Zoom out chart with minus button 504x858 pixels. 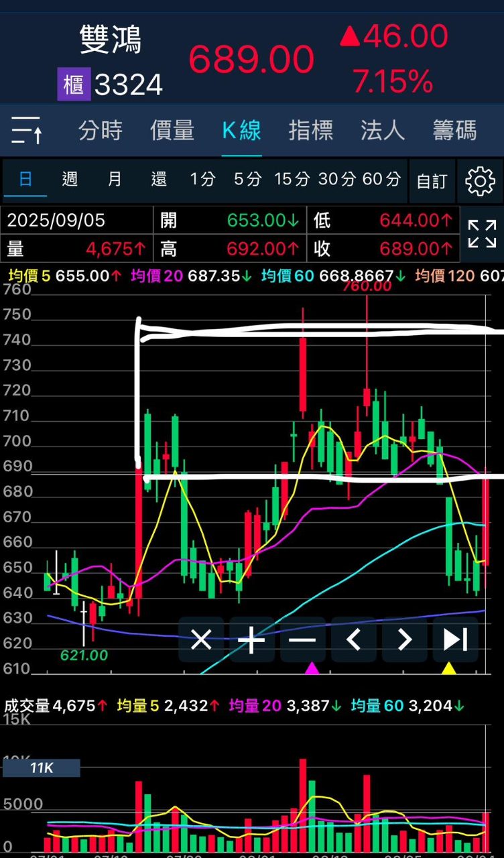point(303,639)
